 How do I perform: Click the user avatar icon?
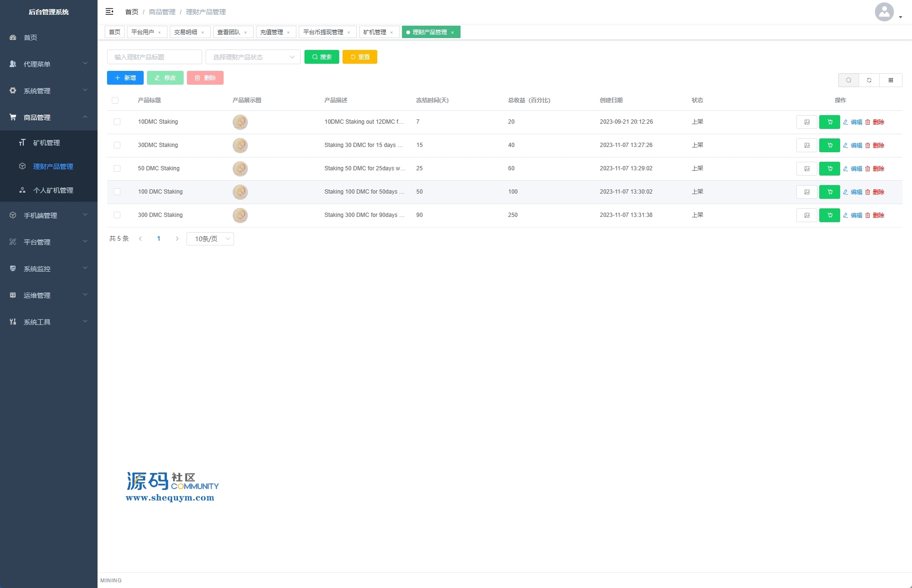884,12
